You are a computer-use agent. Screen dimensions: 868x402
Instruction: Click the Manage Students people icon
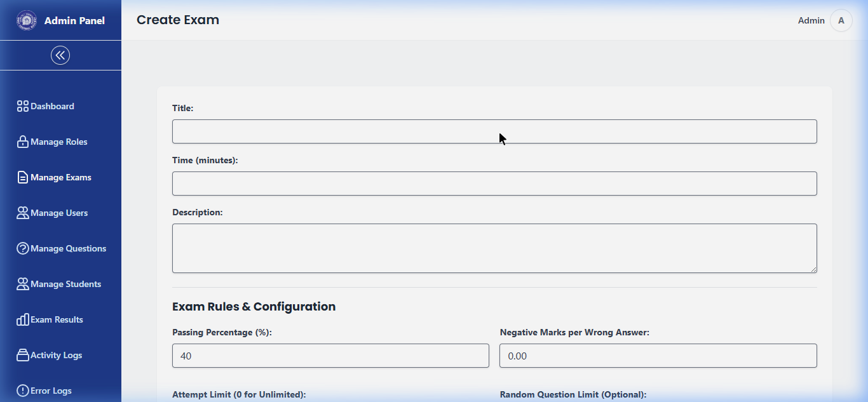23,284
